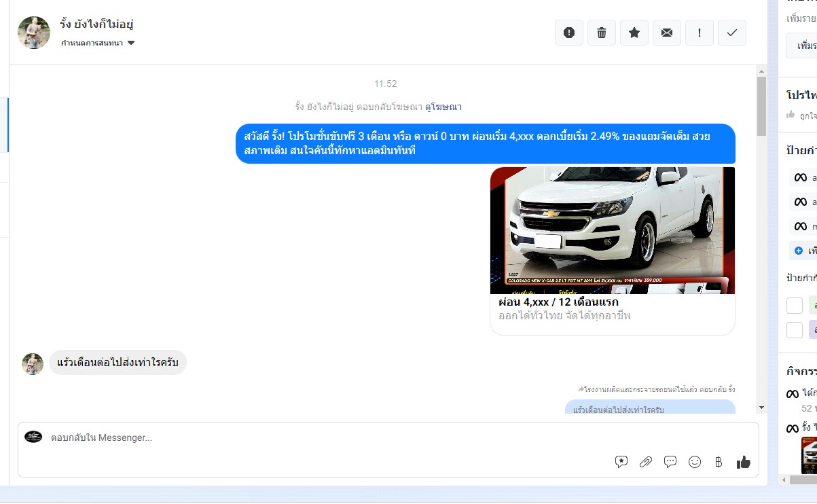This screenshot has width=817, height=504.
Task: Delete conversation using trash icon
Action: 602,33
